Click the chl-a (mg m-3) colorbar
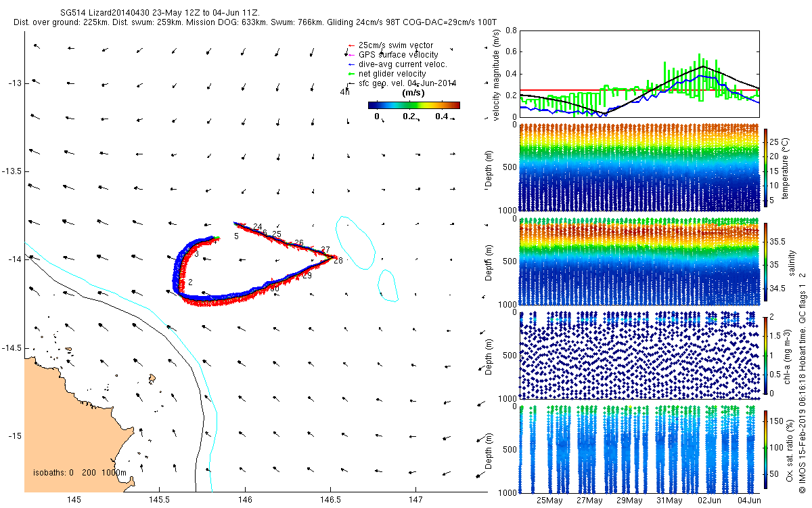 [x=767, y=355]
